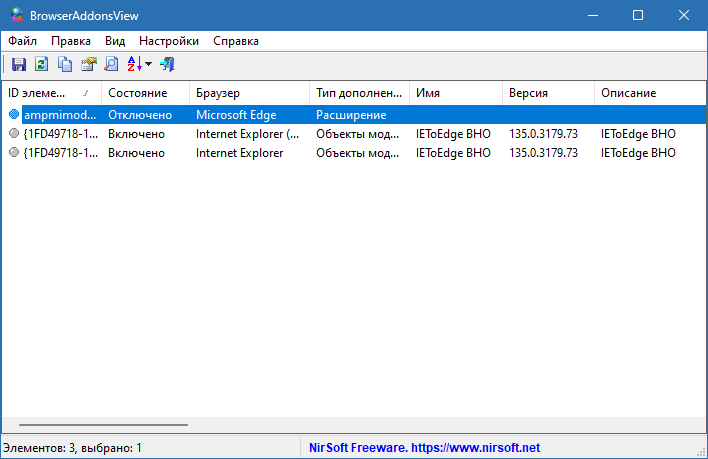Click the Elements count status bar text
The image size is (708, 459).
click(x=72, y=448)
